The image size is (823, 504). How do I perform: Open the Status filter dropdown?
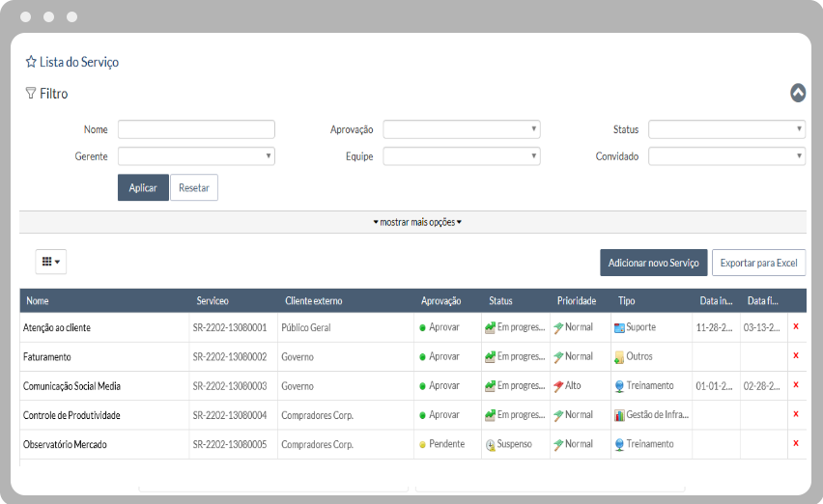(x=726, y=129)
